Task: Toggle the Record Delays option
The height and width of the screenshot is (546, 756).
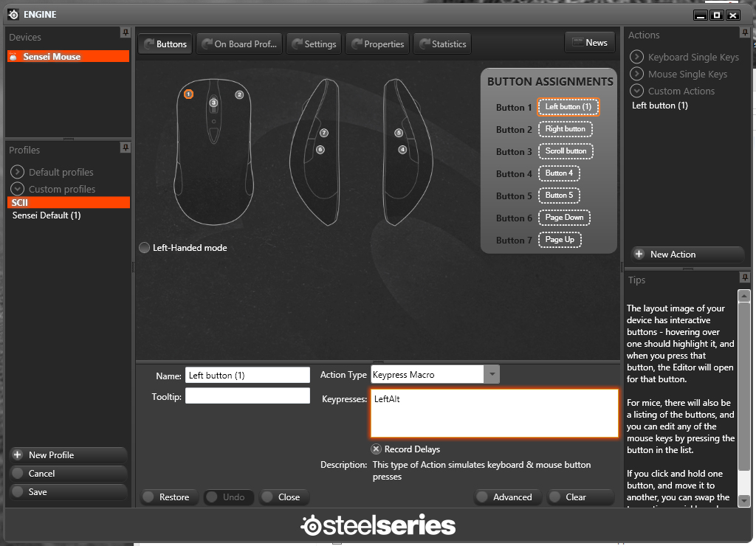Action: pyautogui.click(x=376, y=449)
